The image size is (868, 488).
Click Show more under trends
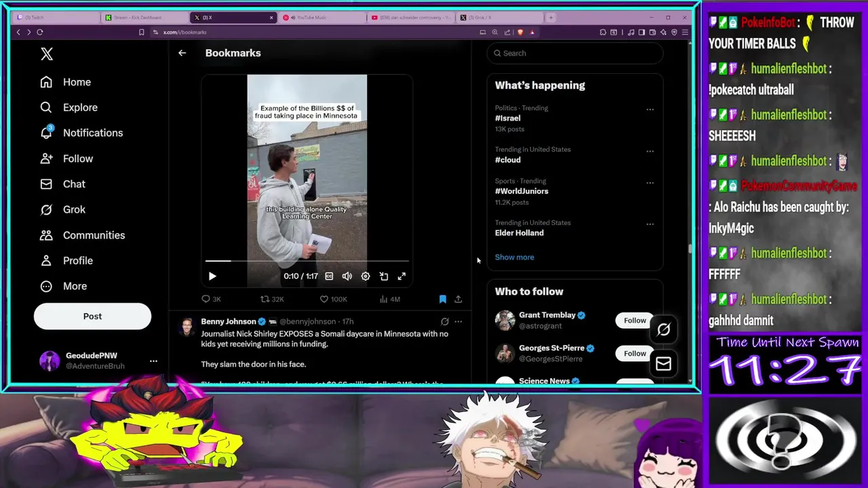[515, 258]
